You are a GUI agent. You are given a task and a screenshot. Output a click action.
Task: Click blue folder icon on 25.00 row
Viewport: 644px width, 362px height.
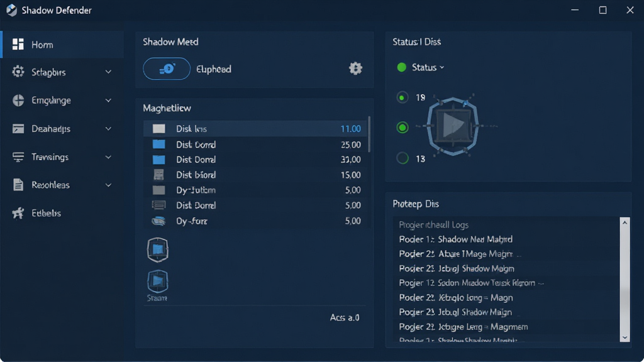click(x=158, y=144)
